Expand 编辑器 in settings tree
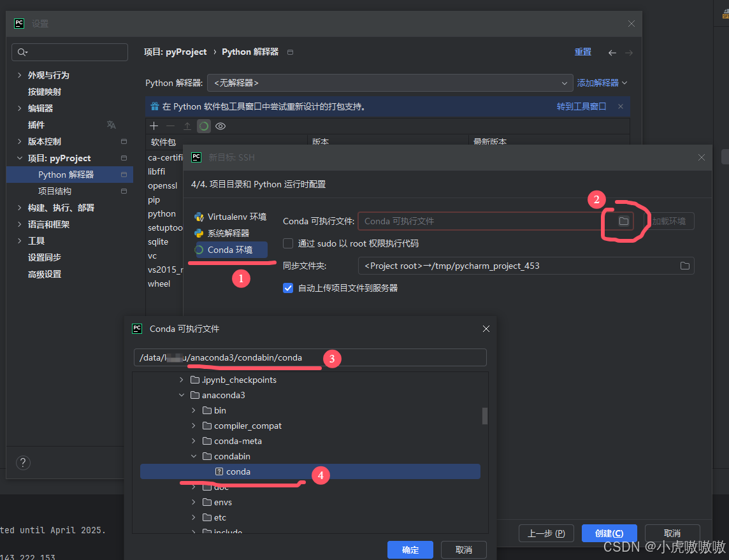The image size is (729, 560). pos(19,108)
